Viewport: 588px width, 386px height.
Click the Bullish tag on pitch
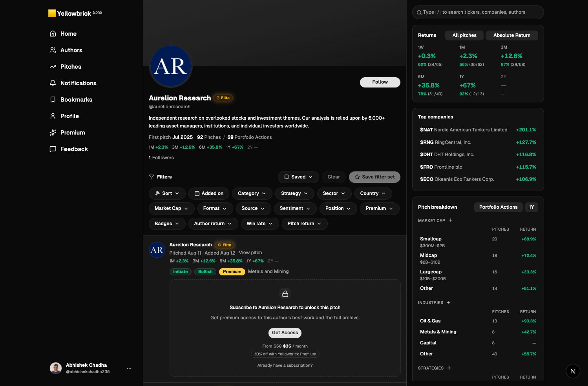pos(205,271)
